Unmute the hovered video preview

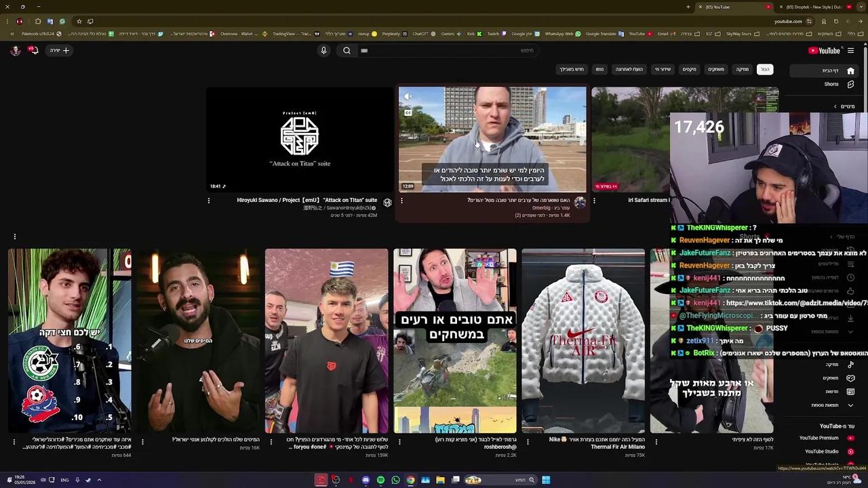tap(408, 97)
